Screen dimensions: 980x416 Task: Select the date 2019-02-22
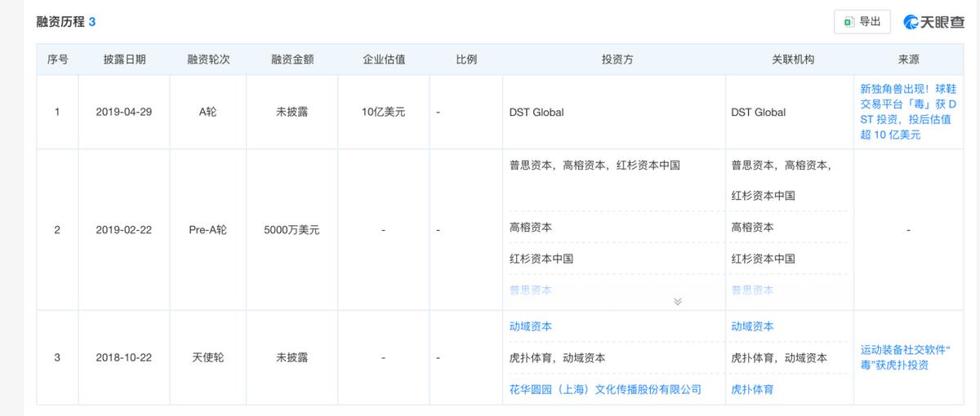[x=124, y=230]
